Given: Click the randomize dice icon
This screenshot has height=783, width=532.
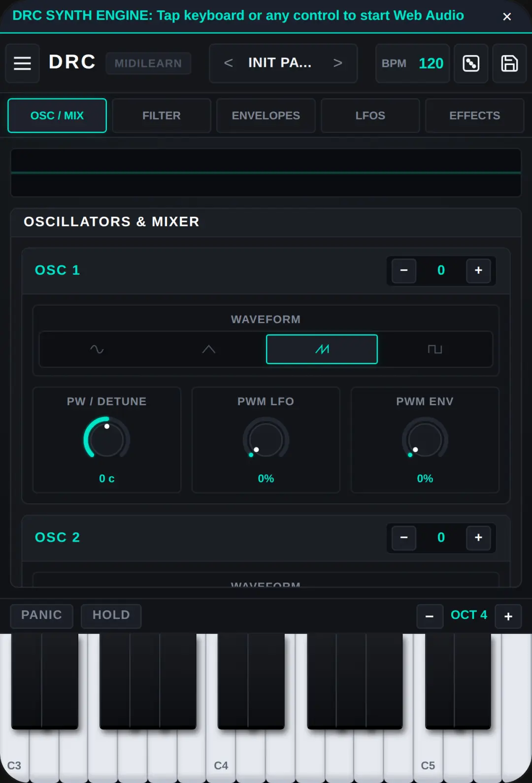Looking at the screenshot, I should [471, 63].
